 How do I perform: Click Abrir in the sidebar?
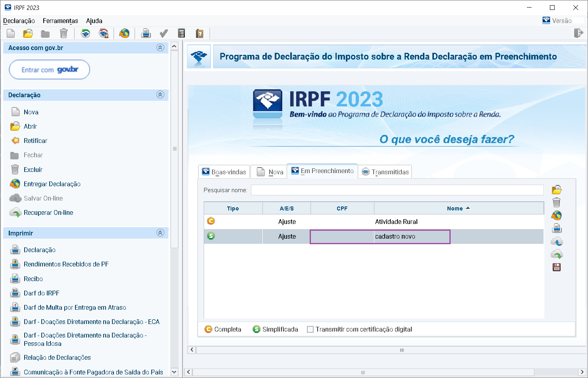pyautogui.click(x=30, y=126)
